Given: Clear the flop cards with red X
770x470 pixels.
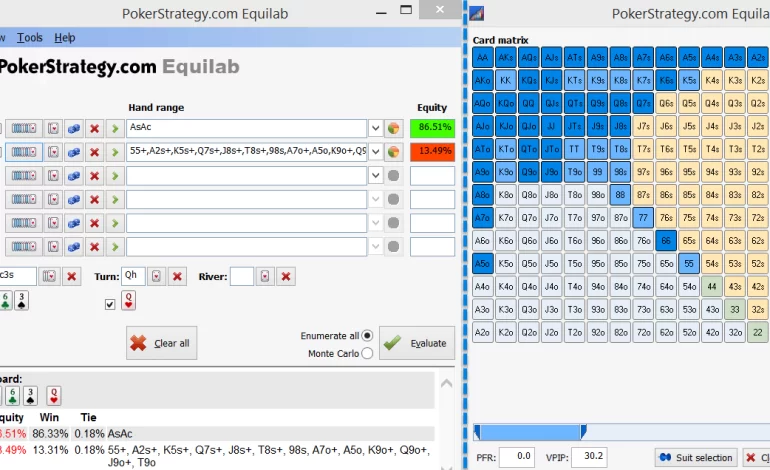Looking at the screenshot, I should pos(72,276).
